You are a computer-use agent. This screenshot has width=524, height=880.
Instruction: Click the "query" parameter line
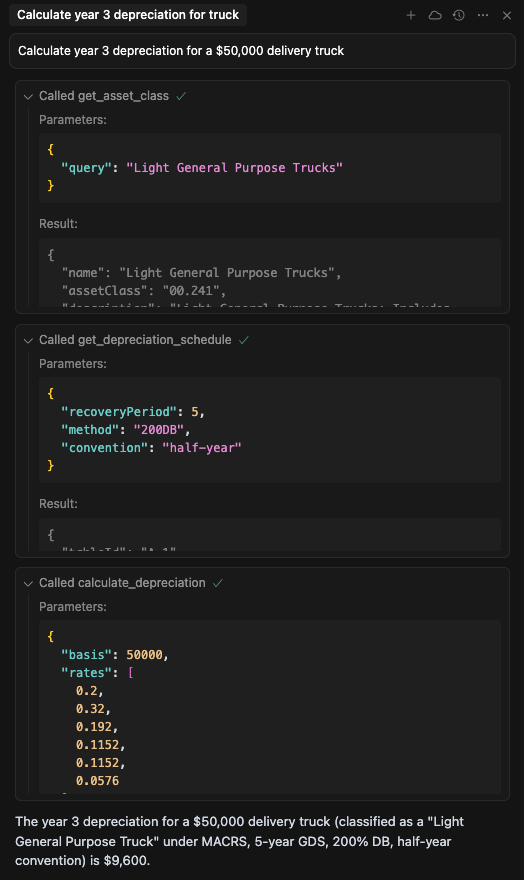click(202, 167)
